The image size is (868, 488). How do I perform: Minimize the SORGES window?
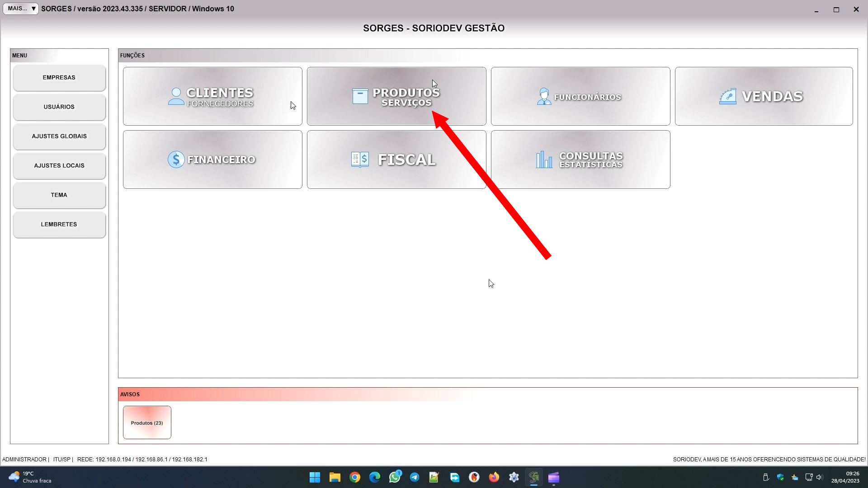click(816, 9)
